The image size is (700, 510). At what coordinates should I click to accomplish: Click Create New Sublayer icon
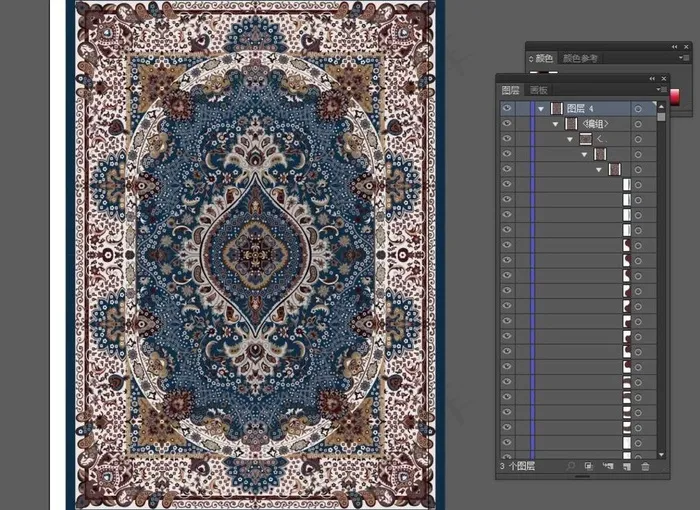pos(607,466)
